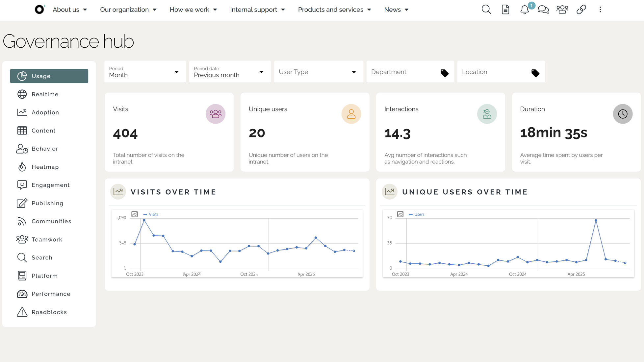Open the Period dropdown set to Month

pyautogui.click(x=145, y=72)
